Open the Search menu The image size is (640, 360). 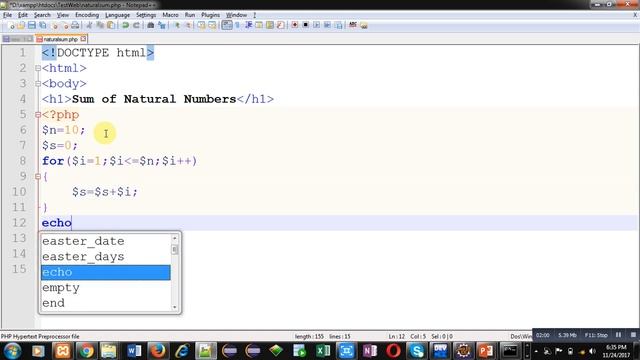[x=42, y=15]
